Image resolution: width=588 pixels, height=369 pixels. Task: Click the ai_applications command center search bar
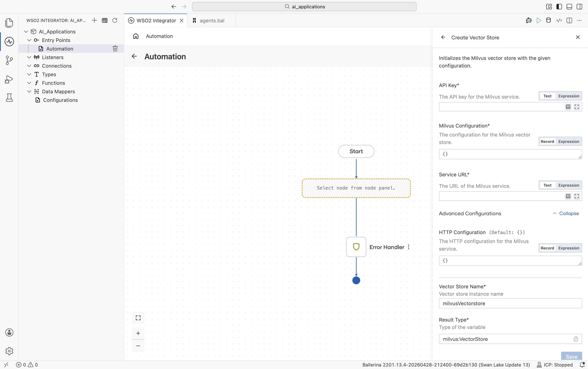[x=304, y=7]
